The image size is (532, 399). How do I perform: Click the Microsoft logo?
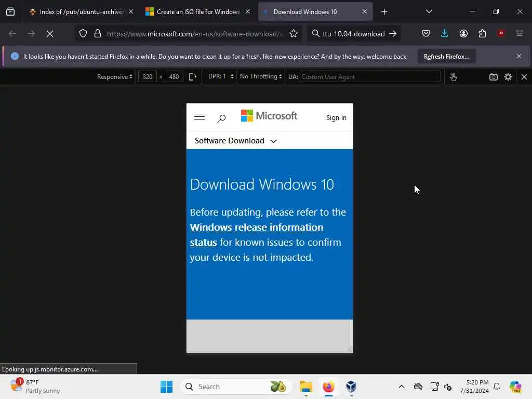click(269, 116)
